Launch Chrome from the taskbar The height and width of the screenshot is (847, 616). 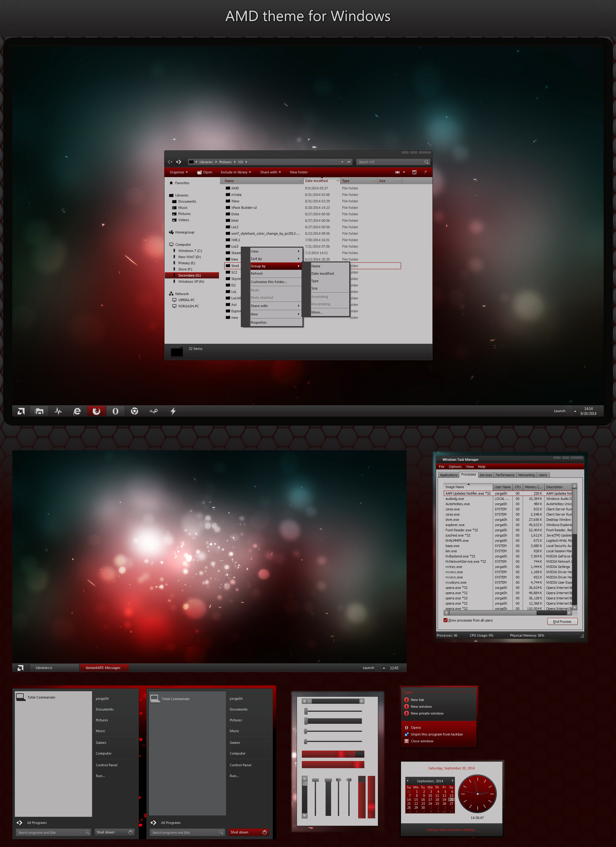pos(135,411)
